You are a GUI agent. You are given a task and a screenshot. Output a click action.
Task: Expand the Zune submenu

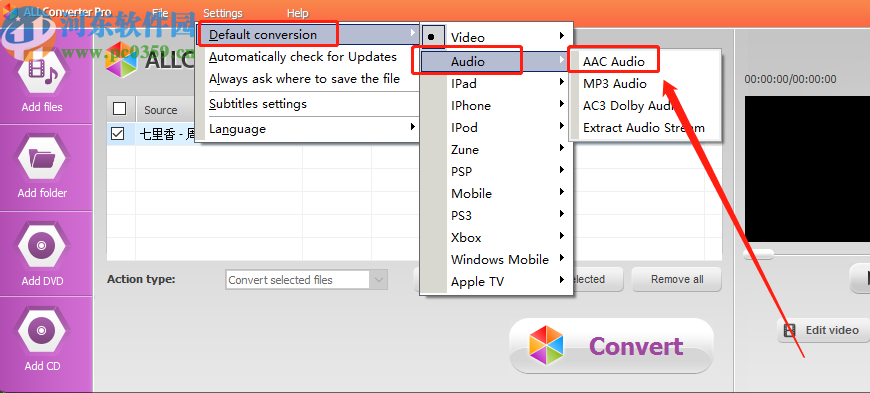click(x=496, y=149)
